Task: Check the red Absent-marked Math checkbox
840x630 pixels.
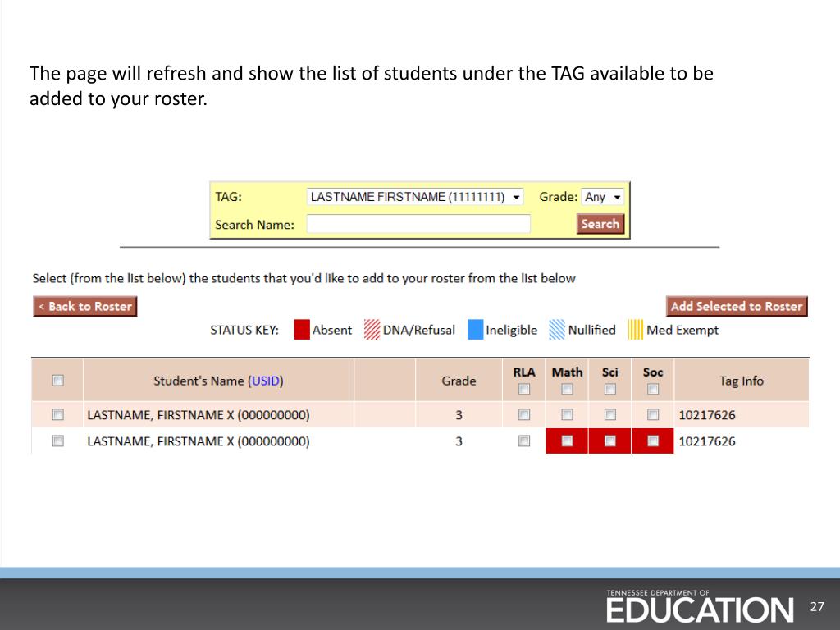Action: coord(567,441)
